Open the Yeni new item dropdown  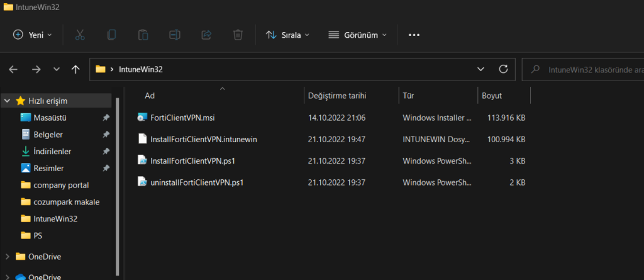tap(33, 35)
